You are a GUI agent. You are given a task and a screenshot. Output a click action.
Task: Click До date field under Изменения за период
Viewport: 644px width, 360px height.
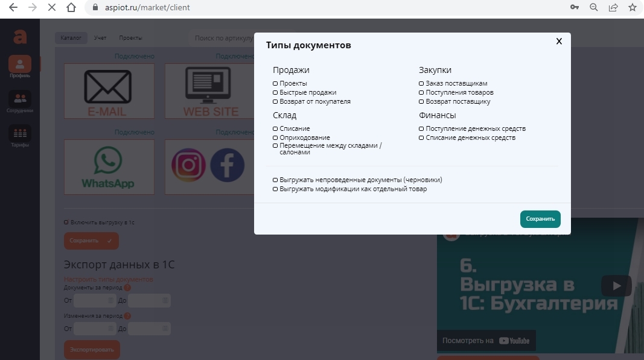point(149,329)
